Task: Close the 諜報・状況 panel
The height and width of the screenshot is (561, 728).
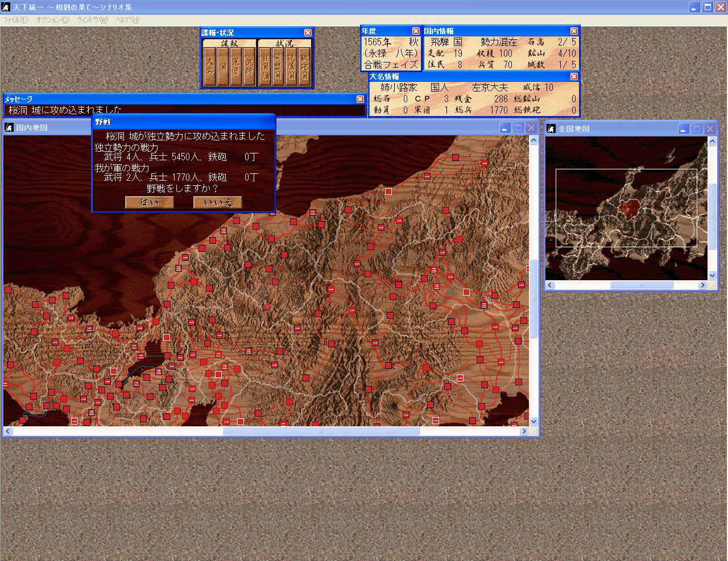Action: (x=308, y=32)
